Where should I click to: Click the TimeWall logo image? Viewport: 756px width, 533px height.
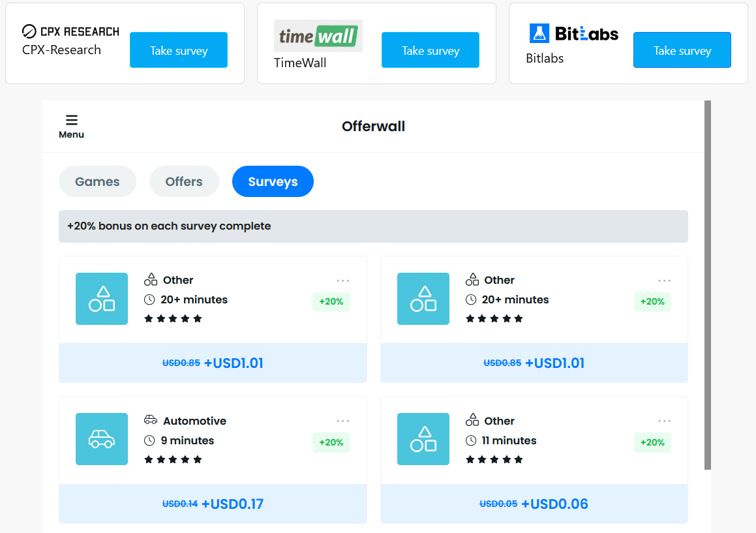click(x=318, y=36)
